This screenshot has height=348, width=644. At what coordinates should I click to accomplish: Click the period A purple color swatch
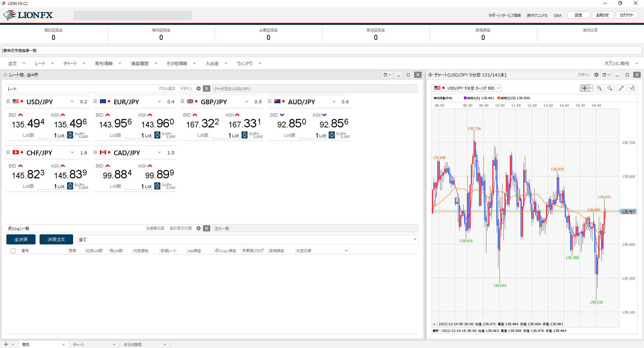(465, 98)
